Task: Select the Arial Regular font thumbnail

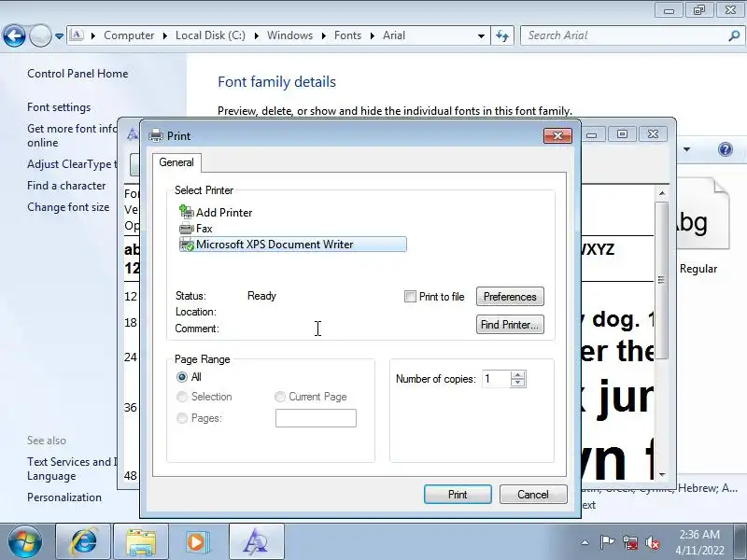Action: (x=702, y=215)
